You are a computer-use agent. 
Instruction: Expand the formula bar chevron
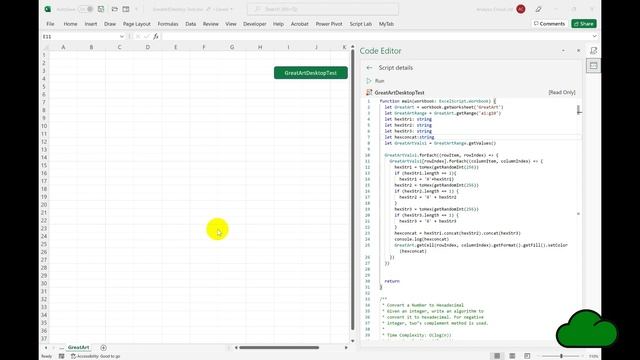594,37
